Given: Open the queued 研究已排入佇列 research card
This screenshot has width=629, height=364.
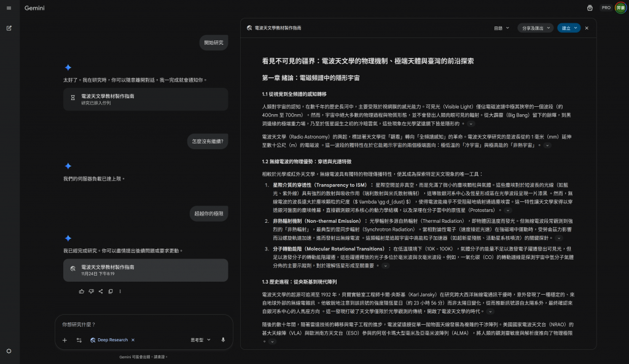Looking at the screenshot, I should [x=146, y=99].
